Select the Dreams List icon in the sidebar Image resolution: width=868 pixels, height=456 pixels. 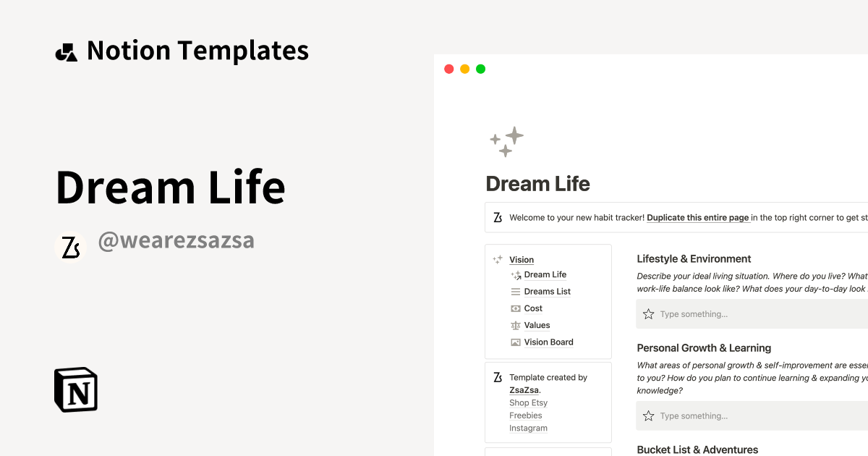[x=515, y=291]
